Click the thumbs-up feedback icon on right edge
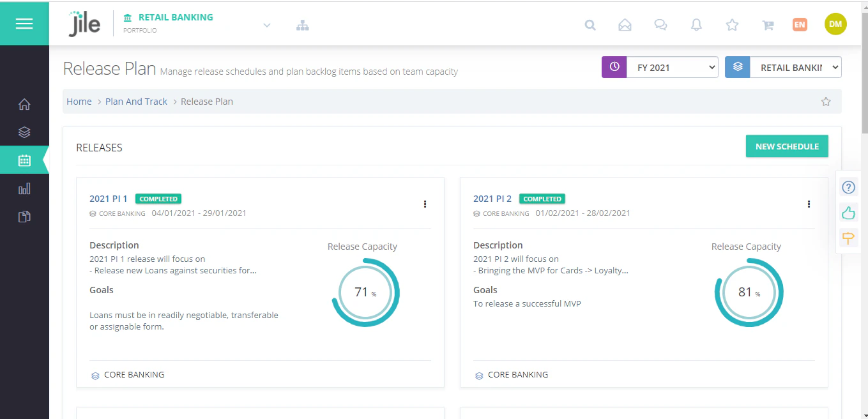The height and width of the screenshot is (419, 868). (x=848, y=213)
